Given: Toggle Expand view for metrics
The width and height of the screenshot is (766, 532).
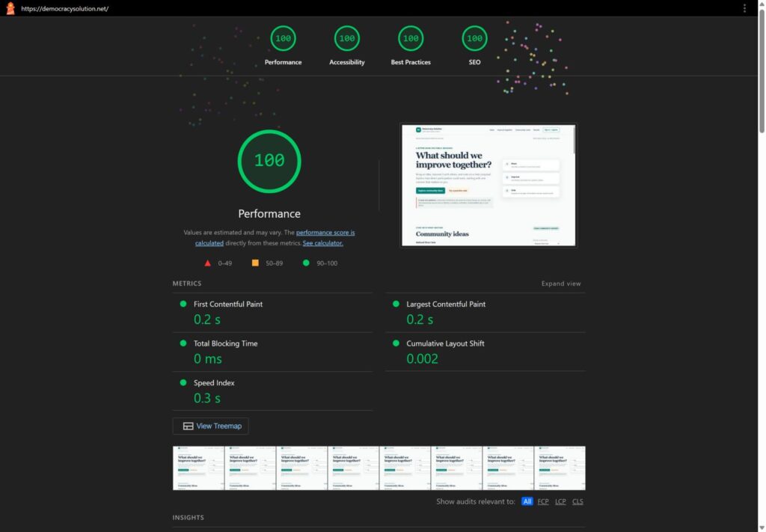Looking at the screenshot, I should point(561,284).
